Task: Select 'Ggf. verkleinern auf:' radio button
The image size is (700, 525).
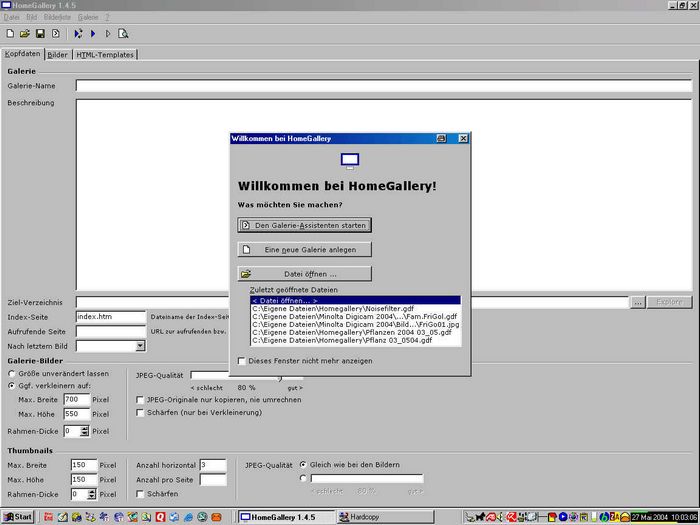Action: 12,386
